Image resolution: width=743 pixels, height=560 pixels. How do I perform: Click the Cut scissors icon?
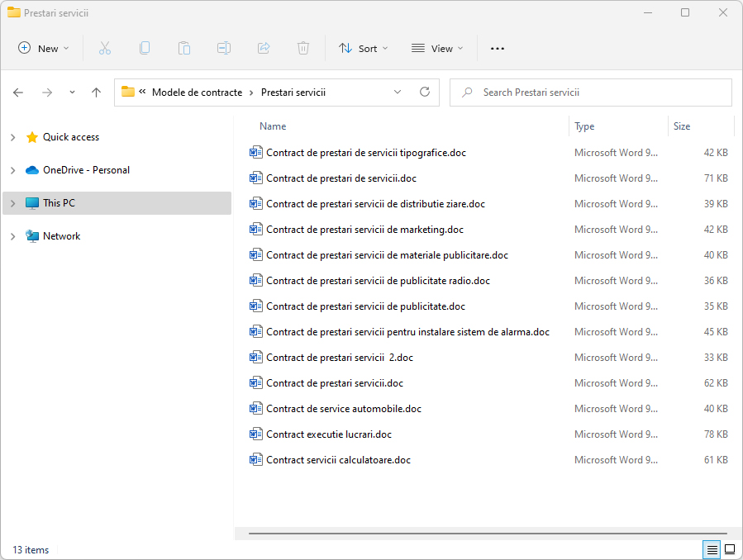(x=105, y=48)
